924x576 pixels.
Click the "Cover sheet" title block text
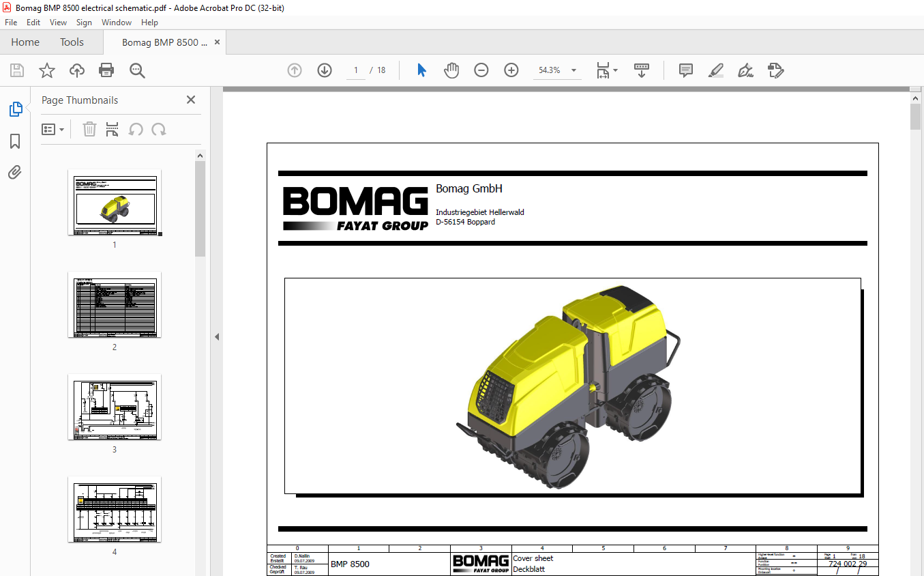(x=533, y=558)
